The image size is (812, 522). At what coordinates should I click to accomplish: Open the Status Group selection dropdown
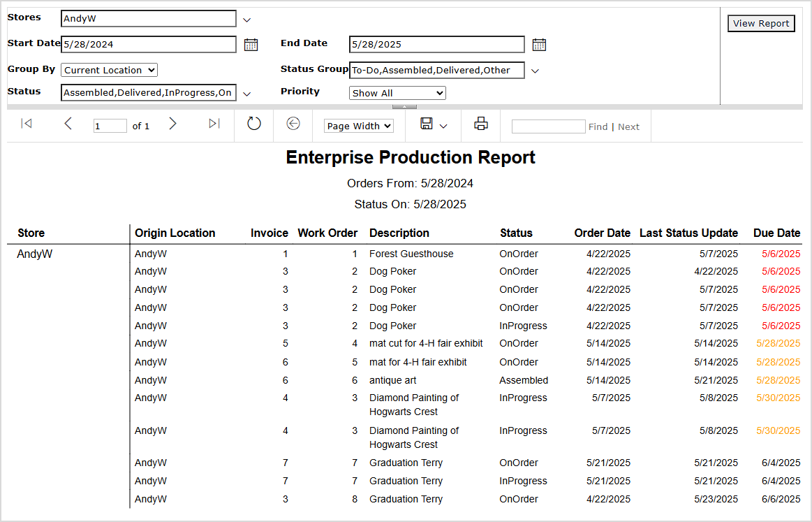tap(535, 70)
